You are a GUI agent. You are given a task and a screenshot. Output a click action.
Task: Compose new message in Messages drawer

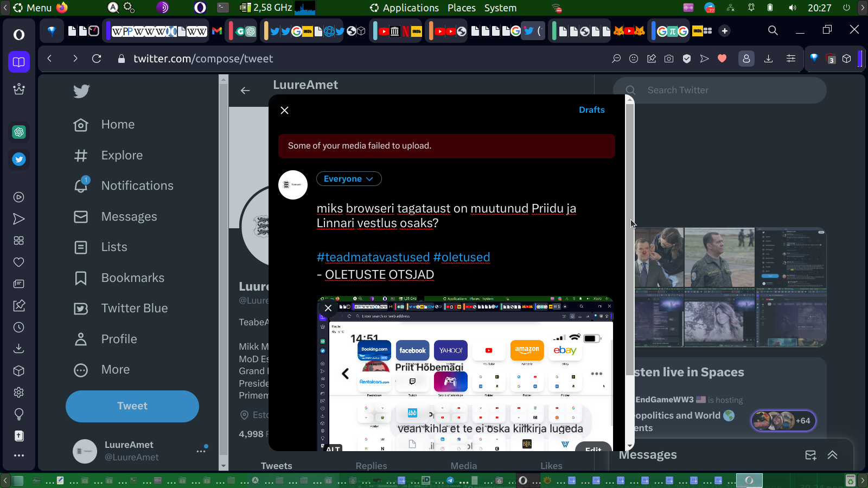pyautogui.click(x=810, y=455)
